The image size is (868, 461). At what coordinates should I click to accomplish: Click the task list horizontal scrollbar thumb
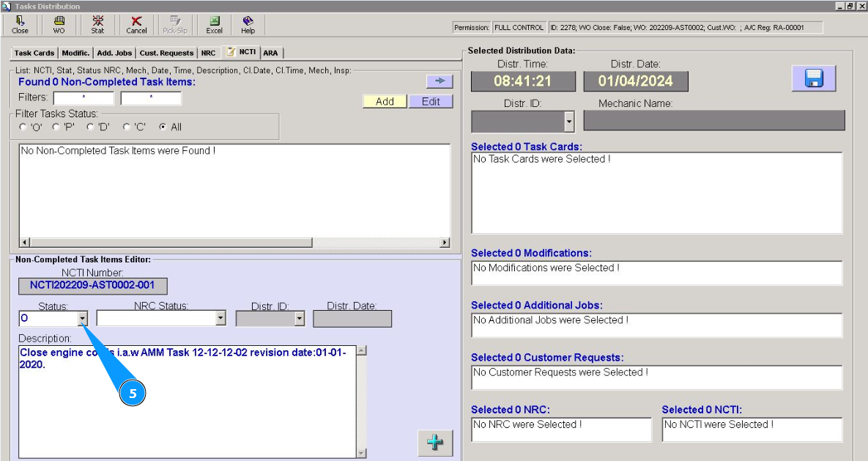coord(171,243)
